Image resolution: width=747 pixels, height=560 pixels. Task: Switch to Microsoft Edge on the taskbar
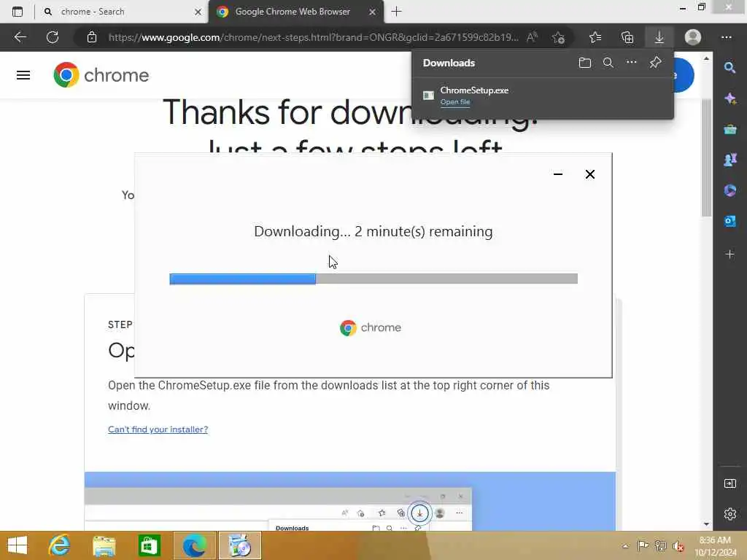click(x=194, y=545)
